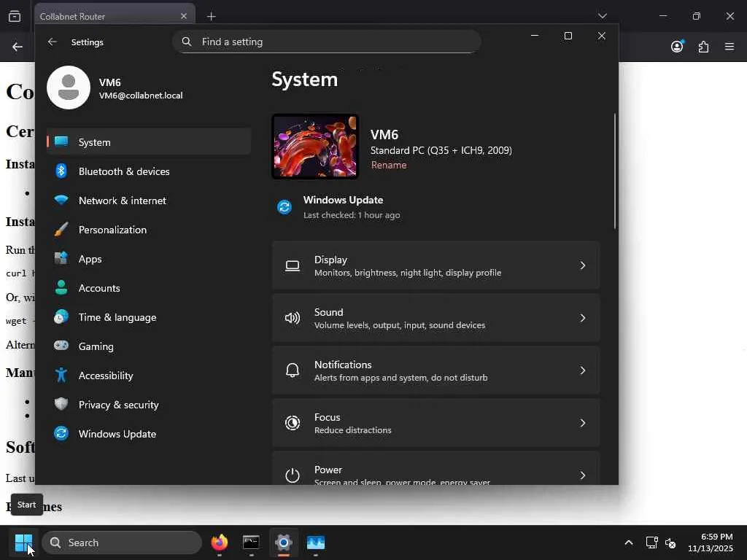Viewport: 747px width, 560px height.
Task: Click Rename link under VM6
Action: point(389,166)
